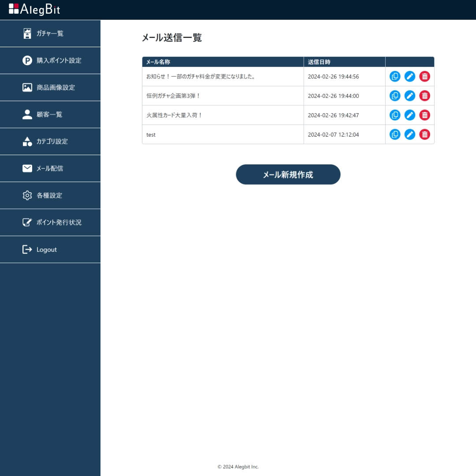476x476 pixels.
Task: Delete the test mail row
Action: (x=424, y=134)
